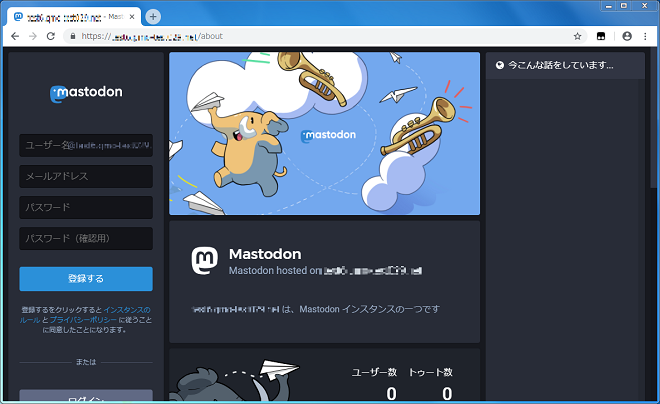Open the black extension icon in the toolbar
This screenshot has height=404, width=660.
601,36
